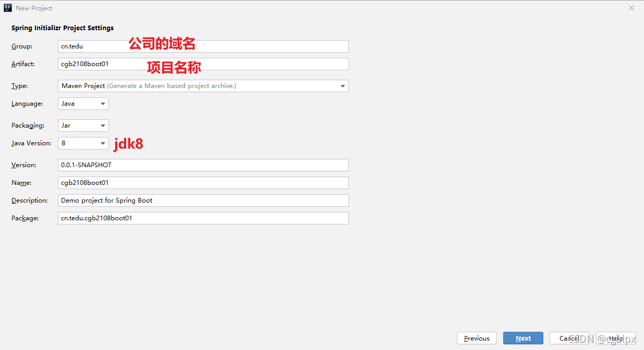Click the IntelliJ IDEA icon in title bar

click(x=8, y=8)
